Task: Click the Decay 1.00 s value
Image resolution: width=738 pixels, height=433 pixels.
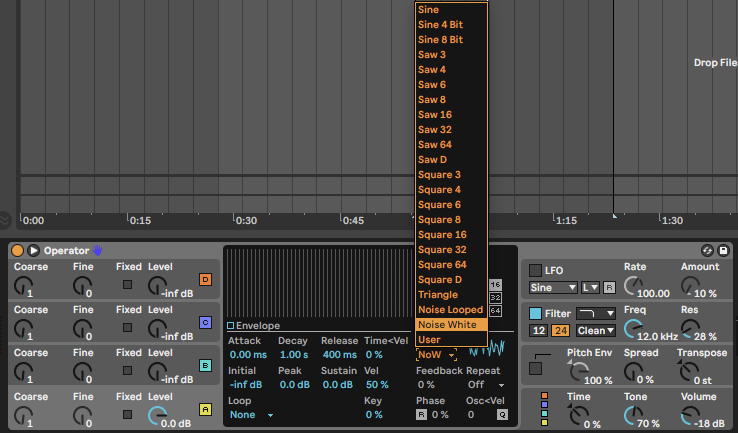Action: click(294, 354)
